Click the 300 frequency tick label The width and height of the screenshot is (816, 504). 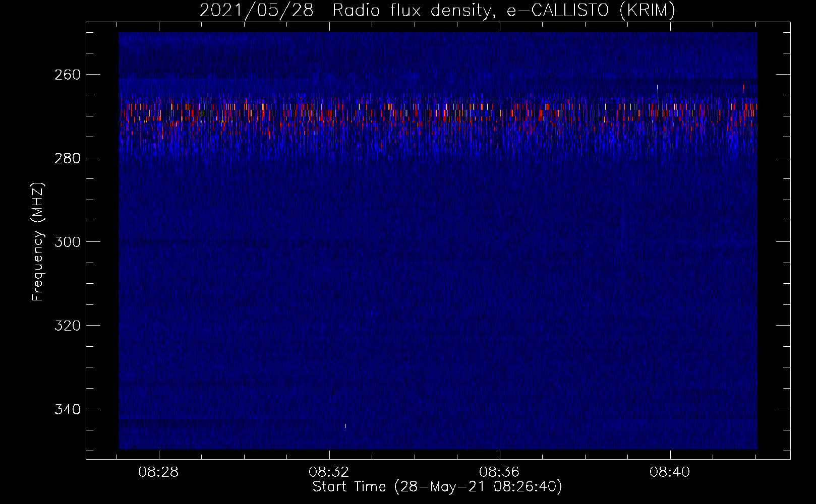[68, 242]
